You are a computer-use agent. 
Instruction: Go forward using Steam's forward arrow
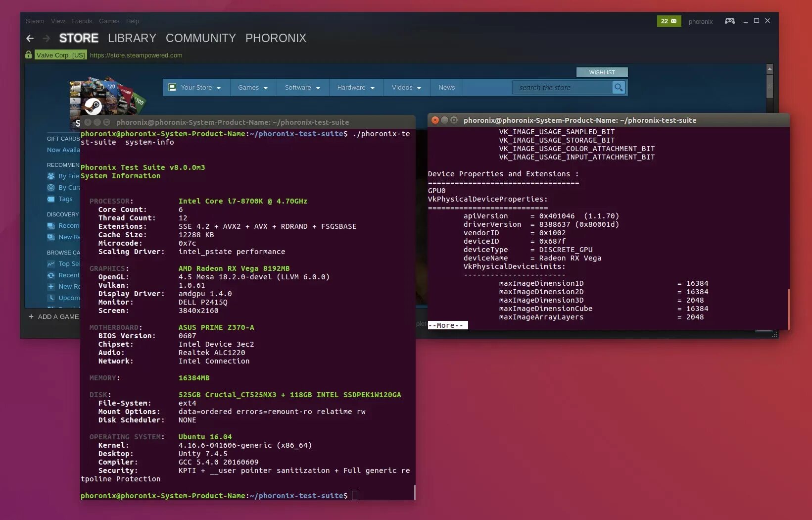click(x=47, y=38)
